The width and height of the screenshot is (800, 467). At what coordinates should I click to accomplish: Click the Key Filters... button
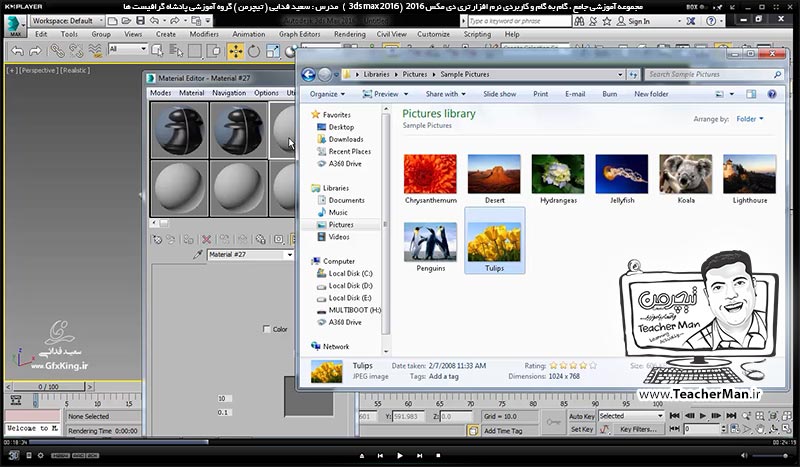[638, 429]
